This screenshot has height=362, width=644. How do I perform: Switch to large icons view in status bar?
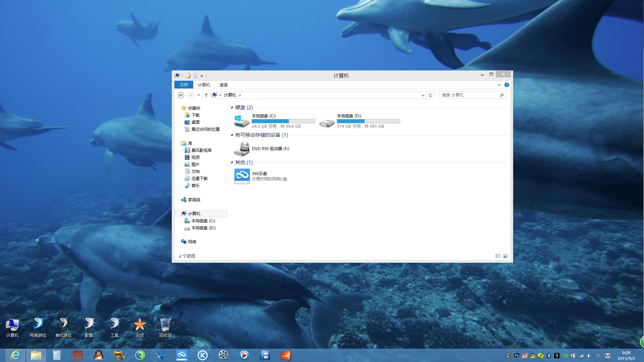point(505,256)
